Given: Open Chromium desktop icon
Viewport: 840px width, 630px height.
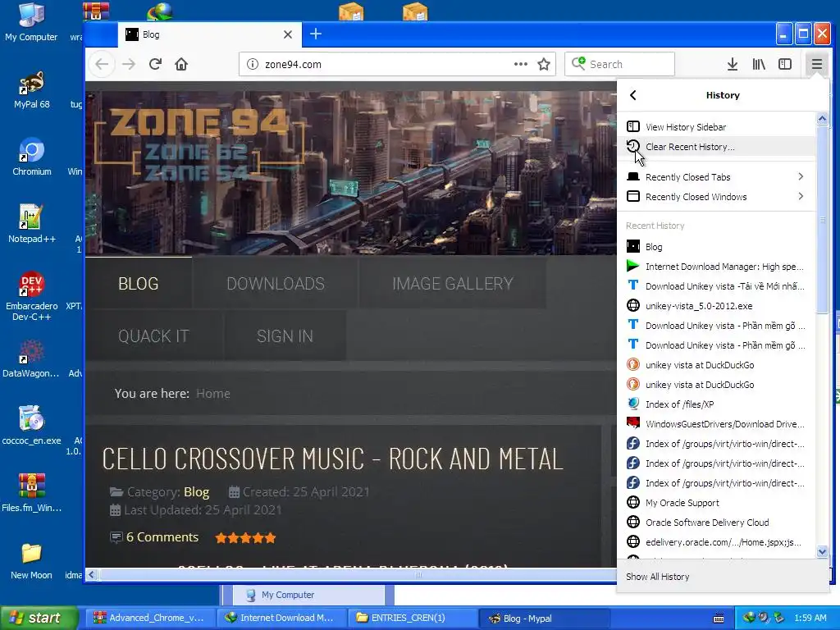Looking at the screenshot, I should point(32,157).
